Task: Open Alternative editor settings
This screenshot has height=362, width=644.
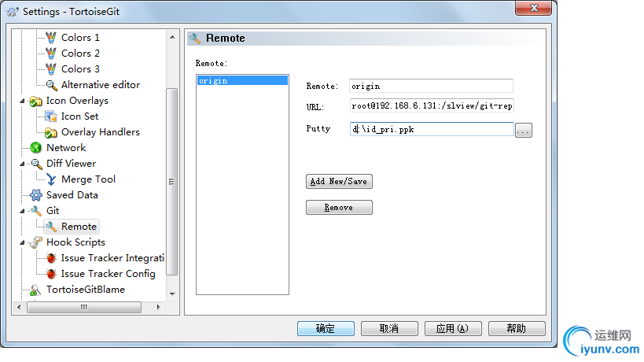Action: click(x=101, y=85)
